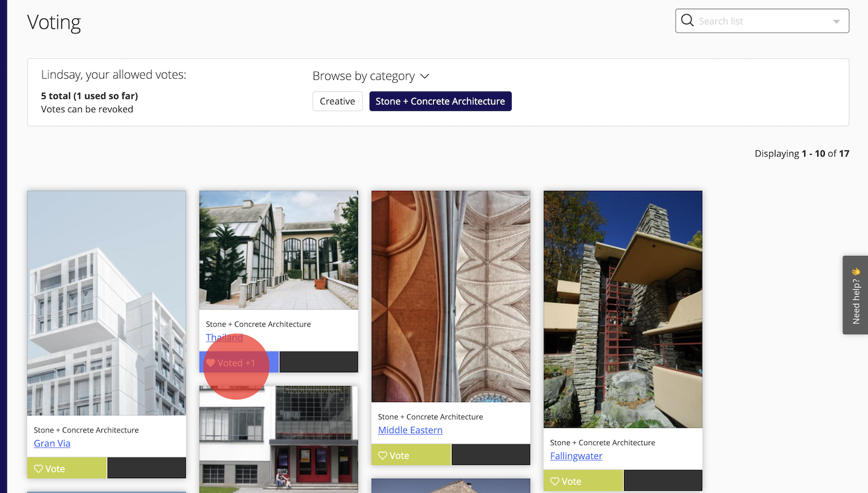
Task: Select Stone + Concrete Architecture category
Action: pos(440,101)
